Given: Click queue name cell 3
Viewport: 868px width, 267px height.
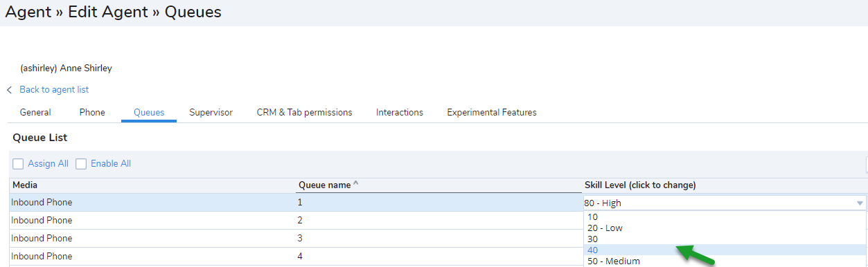Looking at the screenshot, I should tap(439, 239).
